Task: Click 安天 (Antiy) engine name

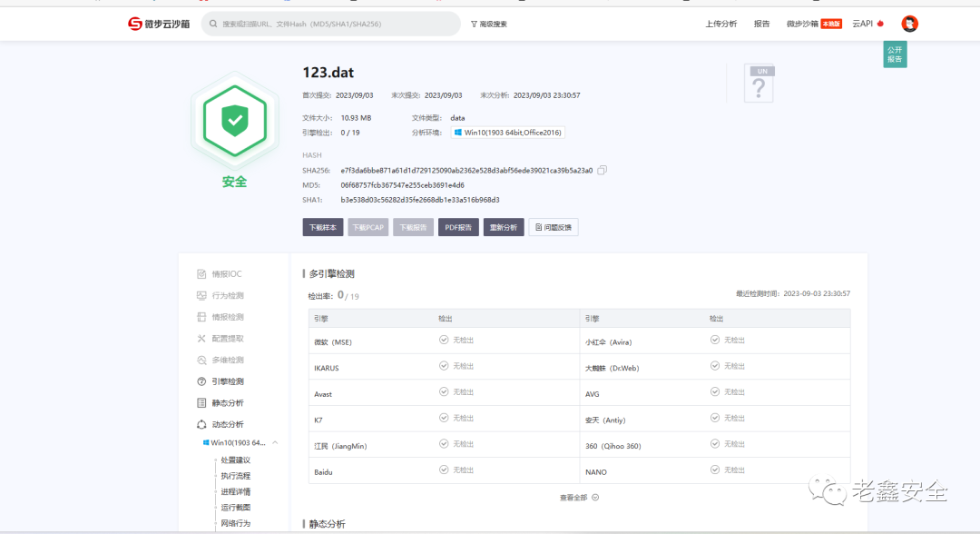Action: [605, 420]
